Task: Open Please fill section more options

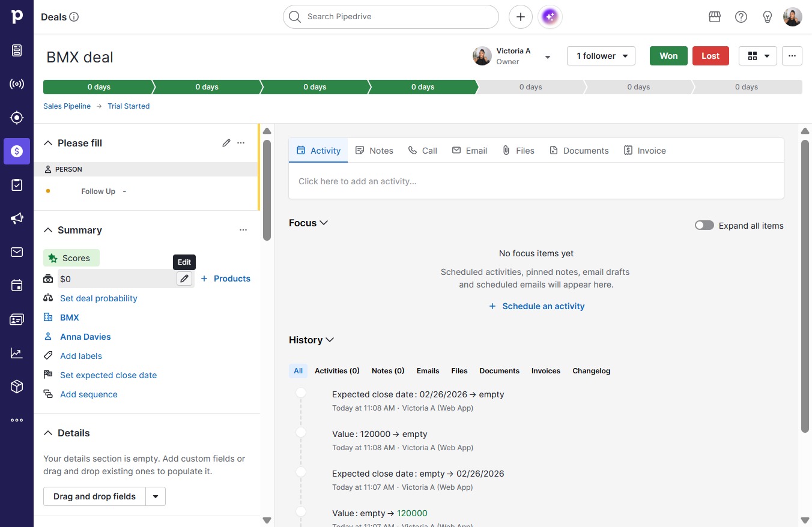Action: [241, 143]
